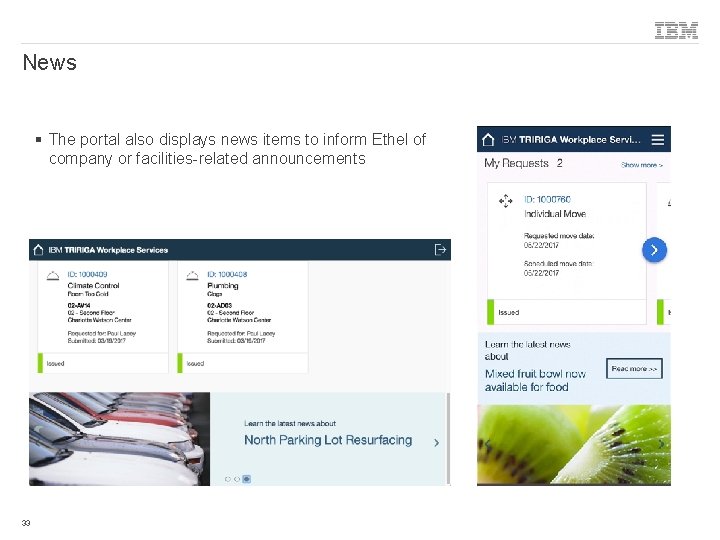The image size is (720, 540).
Task: Open request ID: 1000760 link
Action: coord(547,199)
